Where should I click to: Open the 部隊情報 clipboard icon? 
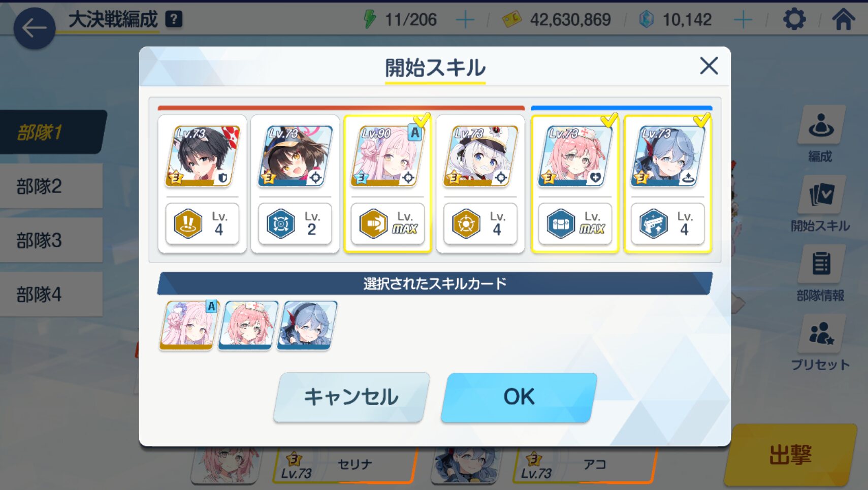point(821,264)
